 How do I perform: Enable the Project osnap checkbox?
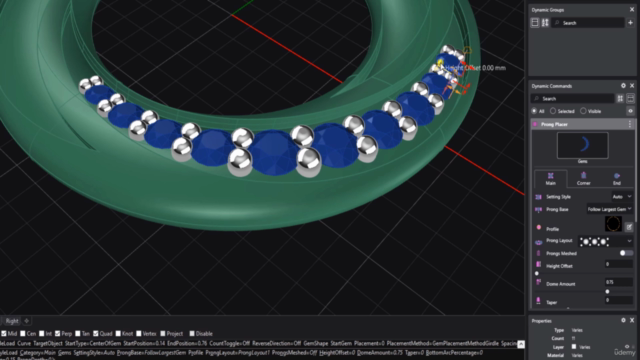pos(162,333)
